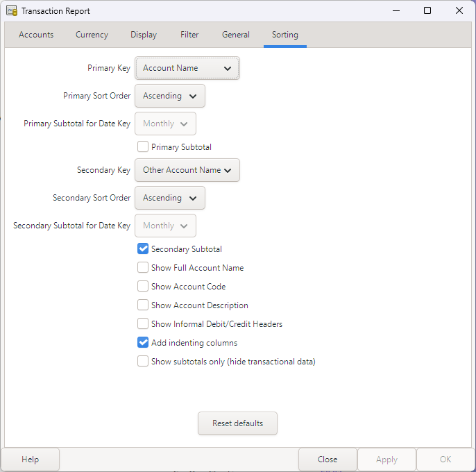Image resolution: width=476 pixels, height=472 pixels.
Task: Click the Help button
Action: pyautogui.click(x=30, y=460)
